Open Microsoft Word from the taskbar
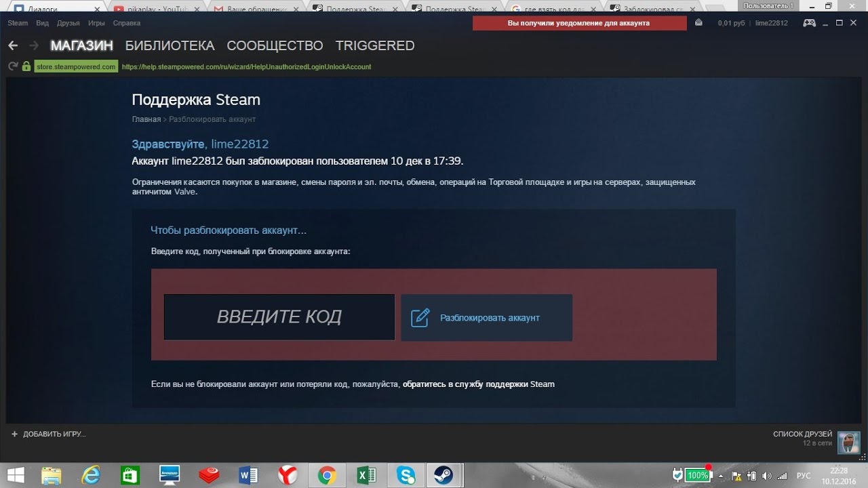868x488 pixels. pyautogui.click(x=248, y=475)
